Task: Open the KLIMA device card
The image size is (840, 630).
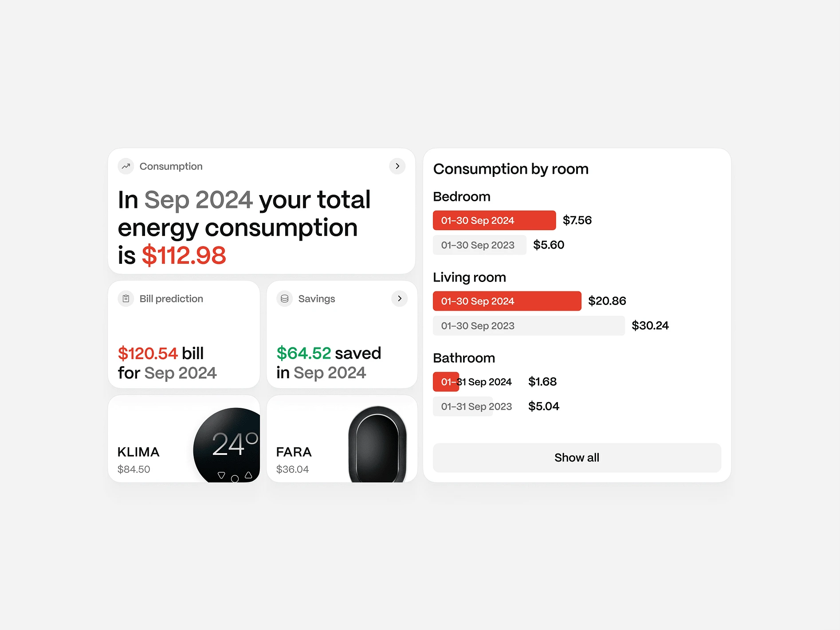Action: click(x=184, y=439)
